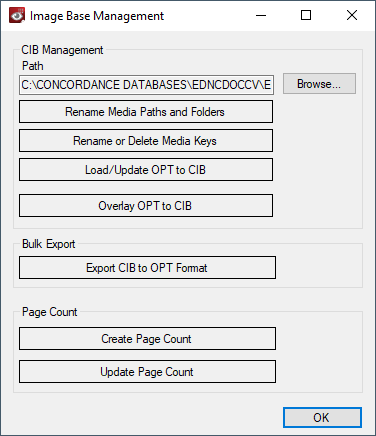The image size is (376, 436).
Task: Open Rename Media Paths and Folders
Action: coord(146,112)
